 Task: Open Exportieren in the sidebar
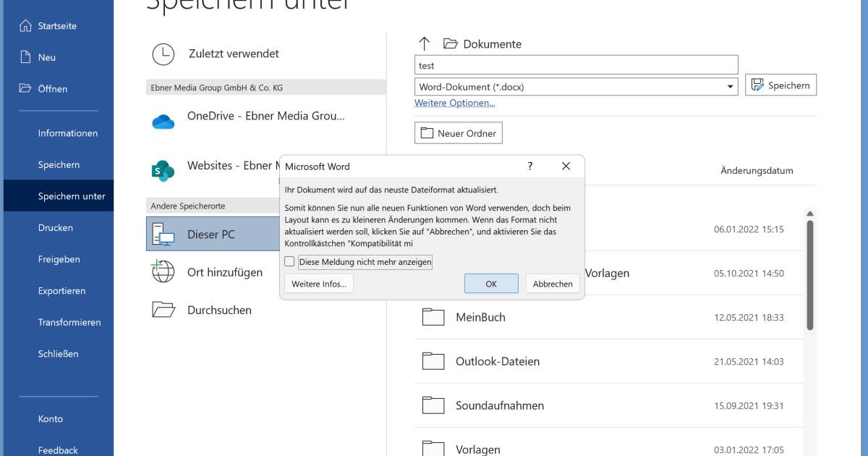click(x=62, y=291)
